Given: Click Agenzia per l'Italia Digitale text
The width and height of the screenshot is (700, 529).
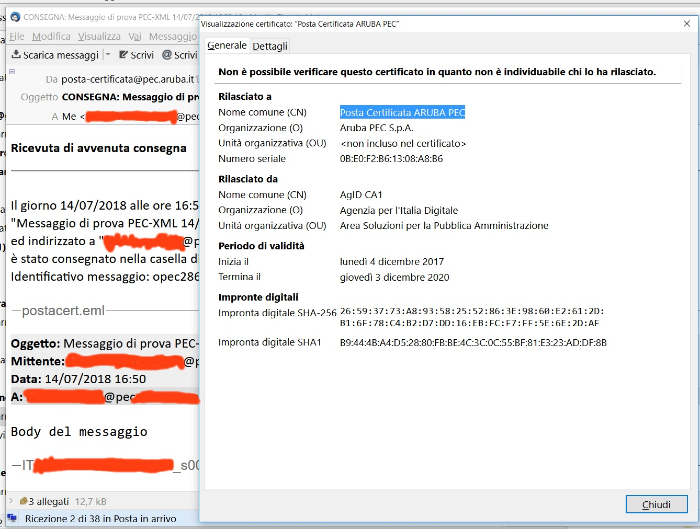Looking at the screenshot, I should pyautogui.click(x=399, y=210).
